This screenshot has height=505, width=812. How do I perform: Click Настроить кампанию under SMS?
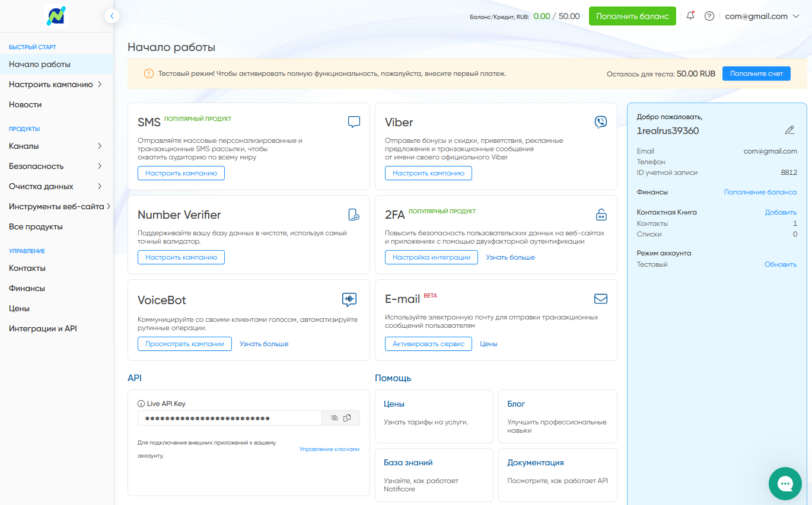pyautogui.click(x=181, y=173)
